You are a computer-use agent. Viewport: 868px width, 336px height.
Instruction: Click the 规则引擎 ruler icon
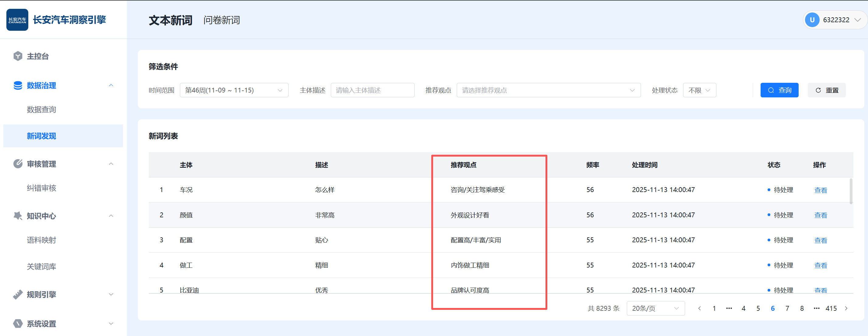tap(18, 294)
